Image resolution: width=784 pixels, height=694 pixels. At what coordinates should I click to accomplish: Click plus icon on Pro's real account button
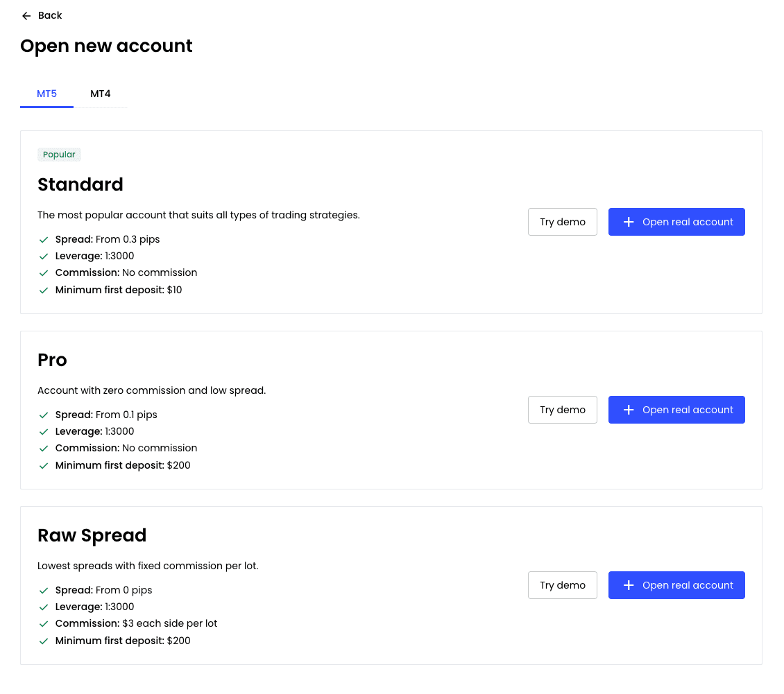pyautogui.click(x=629, y=410)
